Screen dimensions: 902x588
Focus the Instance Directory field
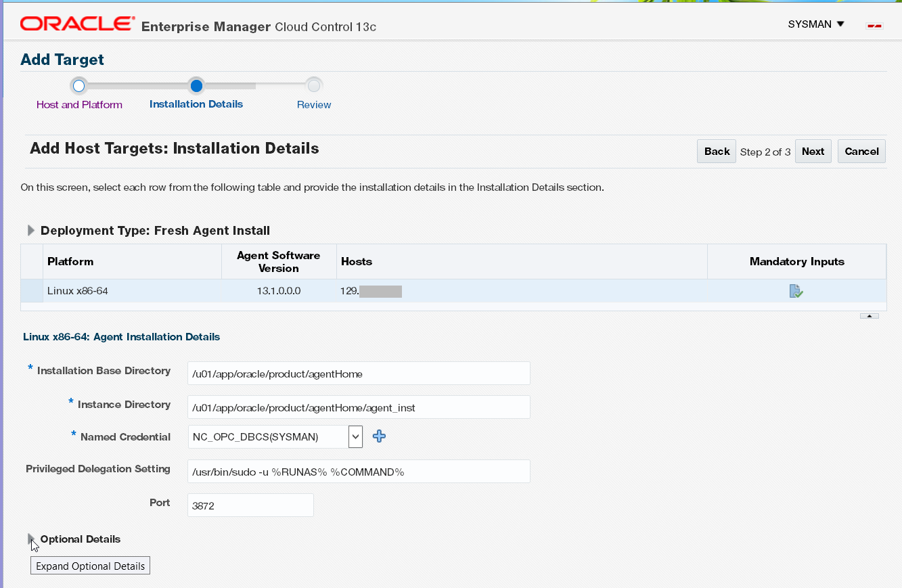(359, 407)
